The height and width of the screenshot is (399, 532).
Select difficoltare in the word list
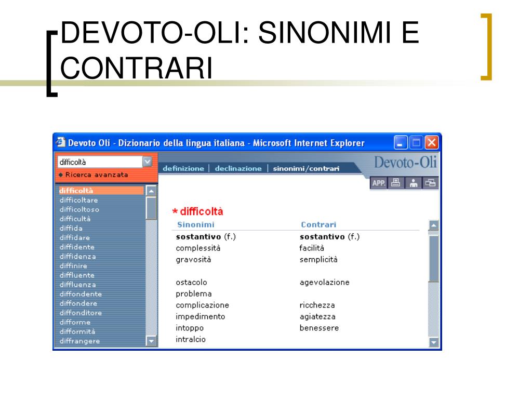coord(79,200)
